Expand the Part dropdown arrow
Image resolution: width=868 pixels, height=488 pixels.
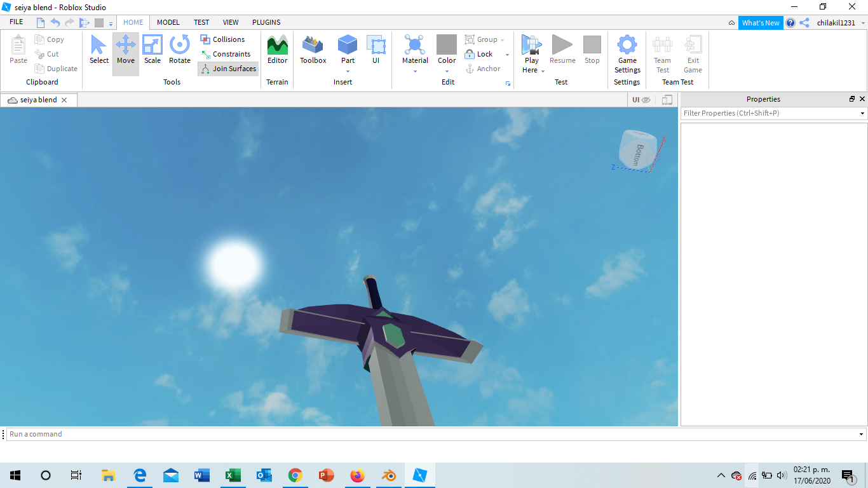coord(348,71)
